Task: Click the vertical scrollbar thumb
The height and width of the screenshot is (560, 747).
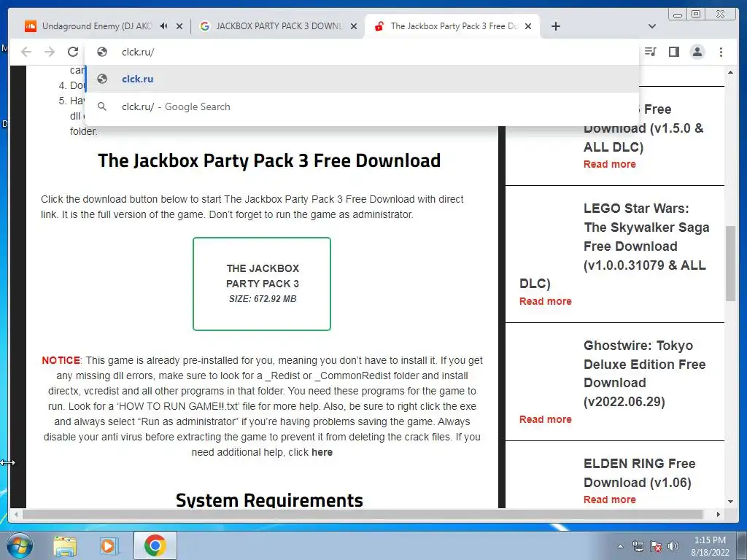Action: pyautogui.click(x=731, y=263)
